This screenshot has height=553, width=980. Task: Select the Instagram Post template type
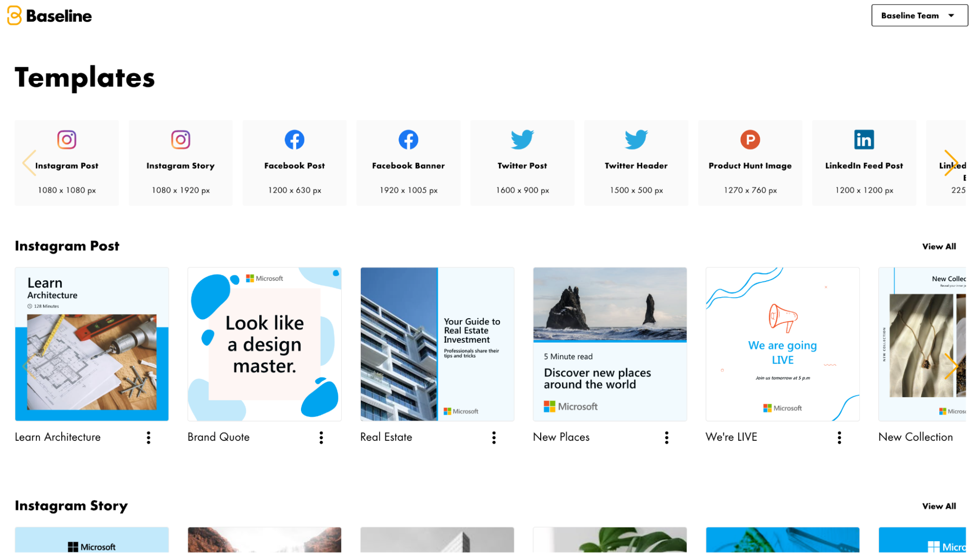coord(67,161)
